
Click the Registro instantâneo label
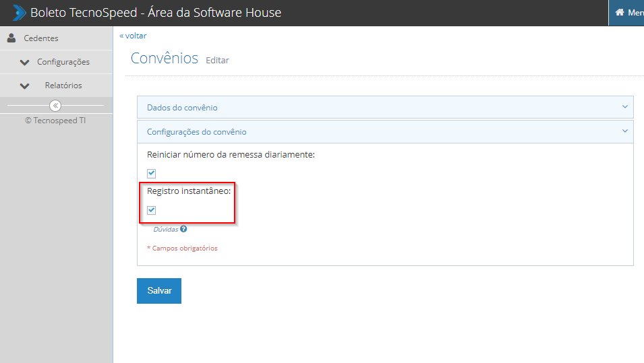189,191
